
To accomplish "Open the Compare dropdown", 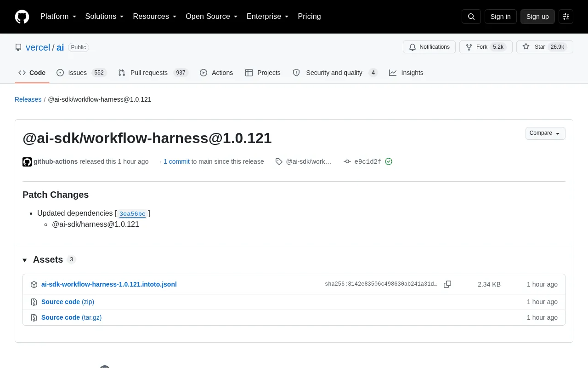I will pos(545,133).
